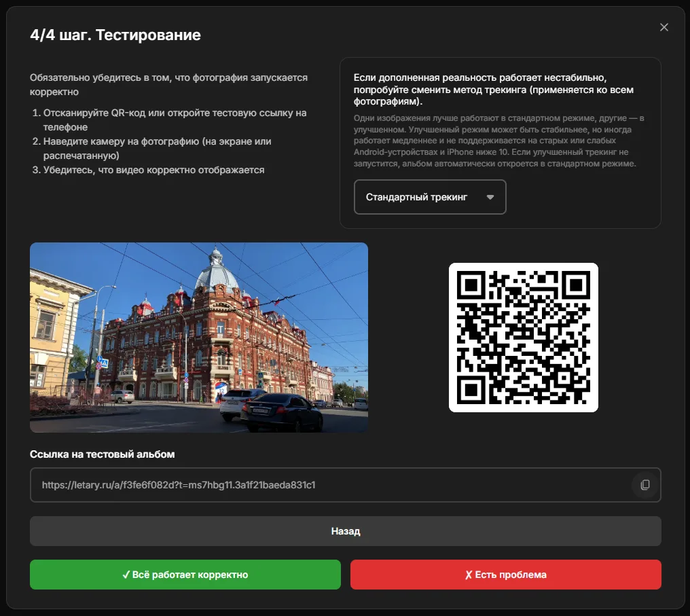Image resolution: width=690 pixels, height=616 pixels.
Task: Report an issue via Есть проблема button
Action: pyautogui.click(x=506, y=575)
